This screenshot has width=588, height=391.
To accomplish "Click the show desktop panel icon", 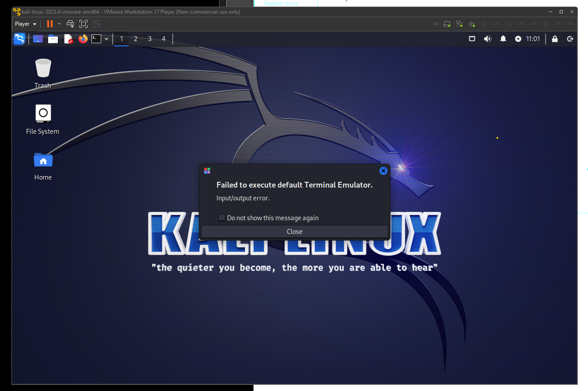I will click(x=38, y=39).
